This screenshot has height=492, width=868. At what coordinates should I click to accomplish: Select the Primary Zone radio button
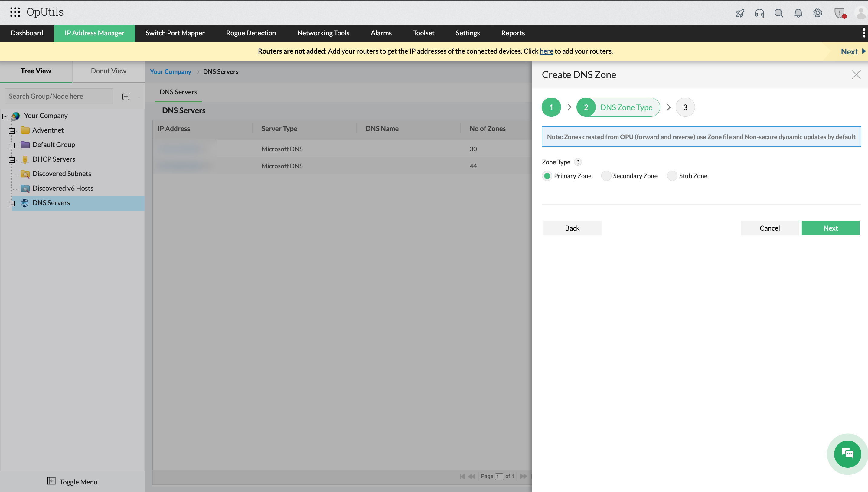547,176
